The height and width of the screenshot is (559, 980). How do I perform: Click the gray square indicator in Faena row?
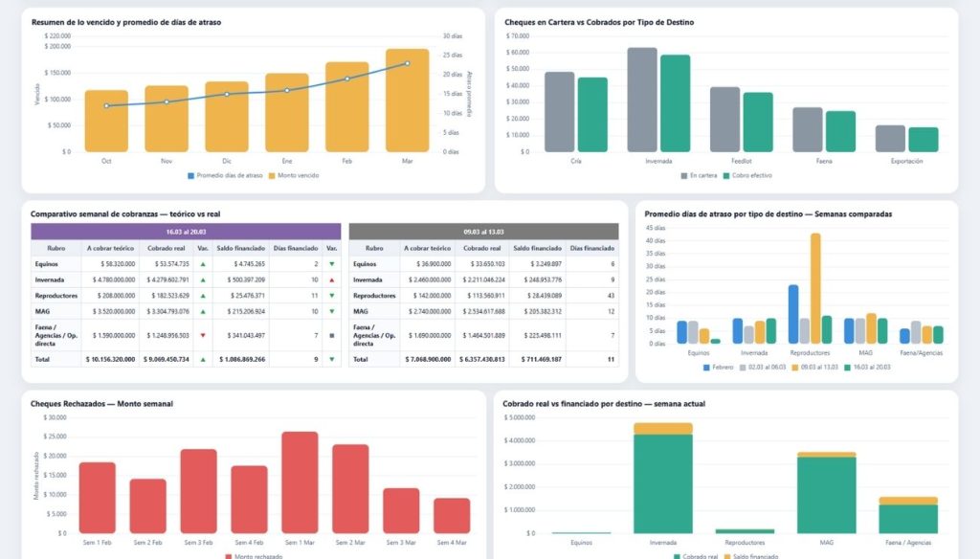point(331,336)
